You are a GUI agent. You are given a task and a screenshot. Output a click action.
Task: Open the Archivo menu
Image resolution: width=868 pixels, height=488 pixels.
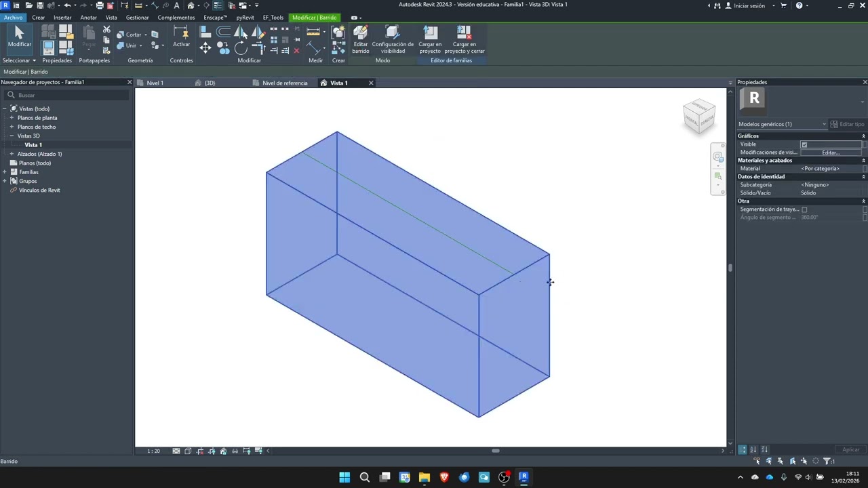tap(13, 18)
